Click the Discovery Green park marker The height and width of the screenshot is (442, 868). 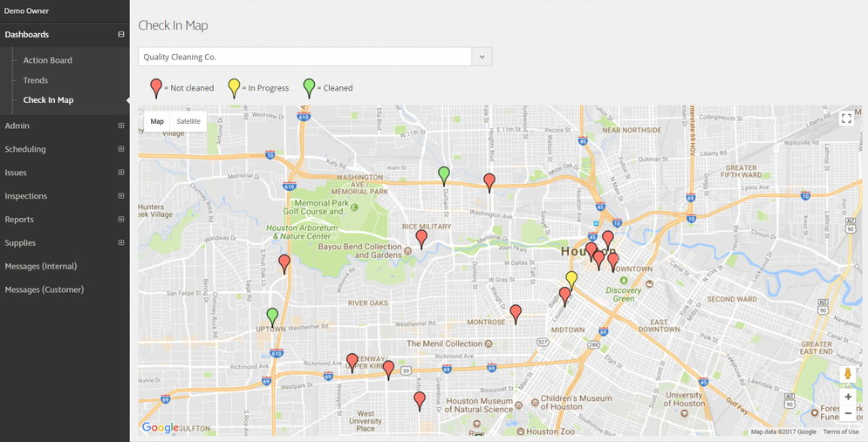tap(624, 281)
